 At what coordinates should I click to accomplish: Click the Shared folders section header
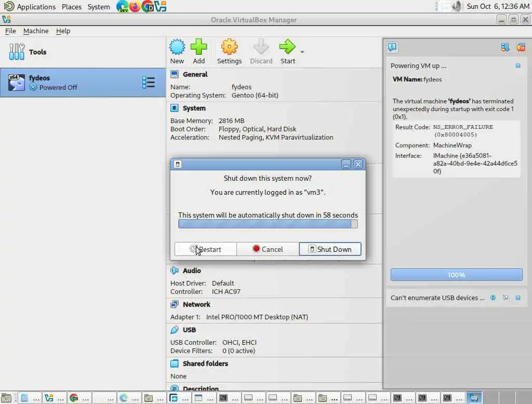click(205, 363)
